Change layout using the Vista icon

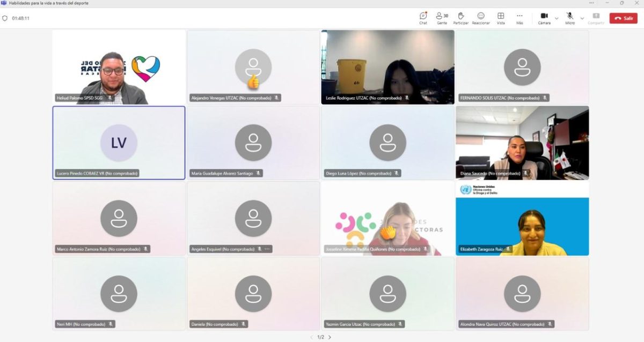(500, 17)
